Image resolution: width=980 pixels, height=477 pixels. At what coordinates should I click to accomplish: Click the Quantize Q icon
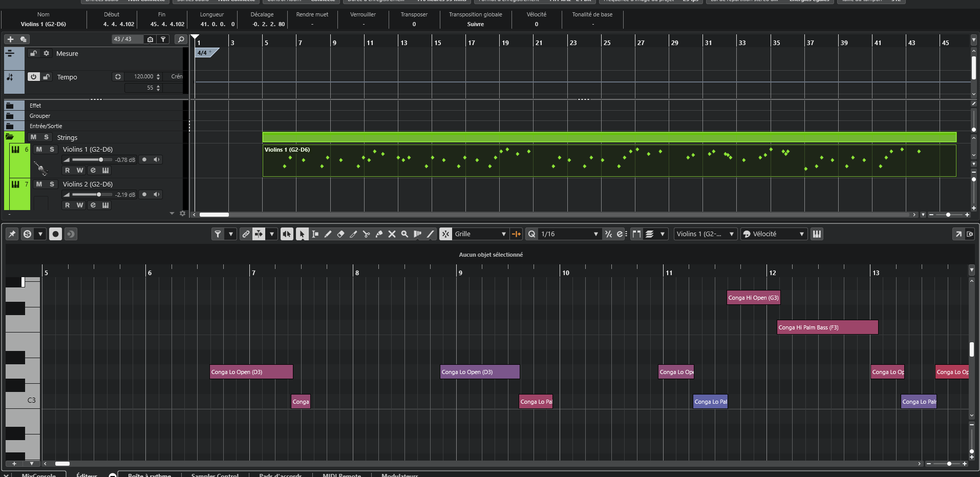[x=532, y=234]
